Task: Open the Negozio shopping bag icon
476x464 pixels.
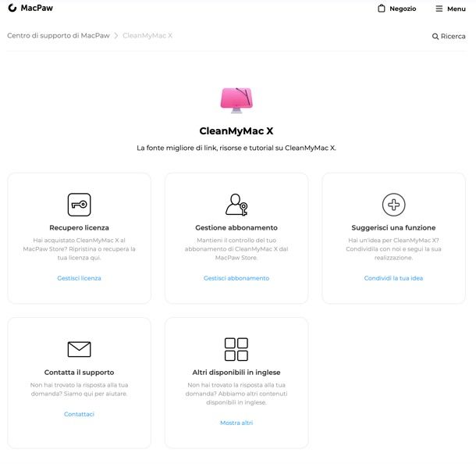Action: click(x=382, y=9)
